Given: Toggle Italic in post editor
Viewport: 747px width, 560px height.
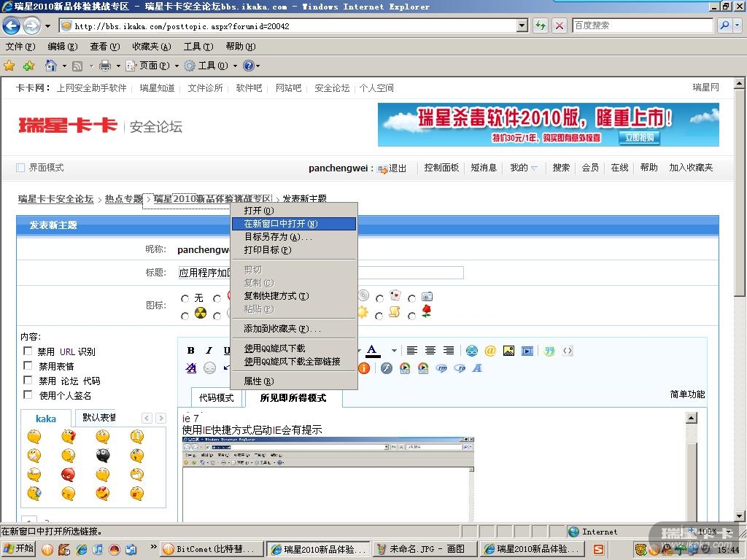Looking at the screenshot, I should pyautogui.click(x=209, y=351).
